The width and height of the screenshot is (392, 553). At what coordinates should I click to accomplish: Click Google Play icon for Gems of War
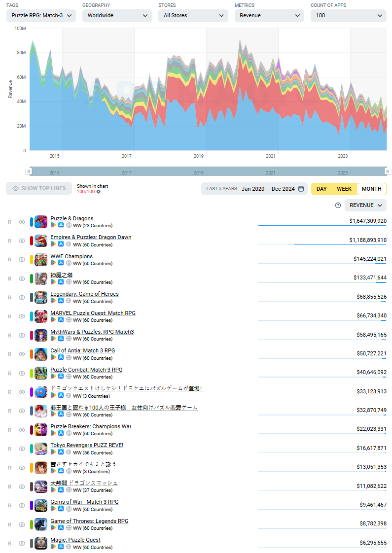point(54,509)
